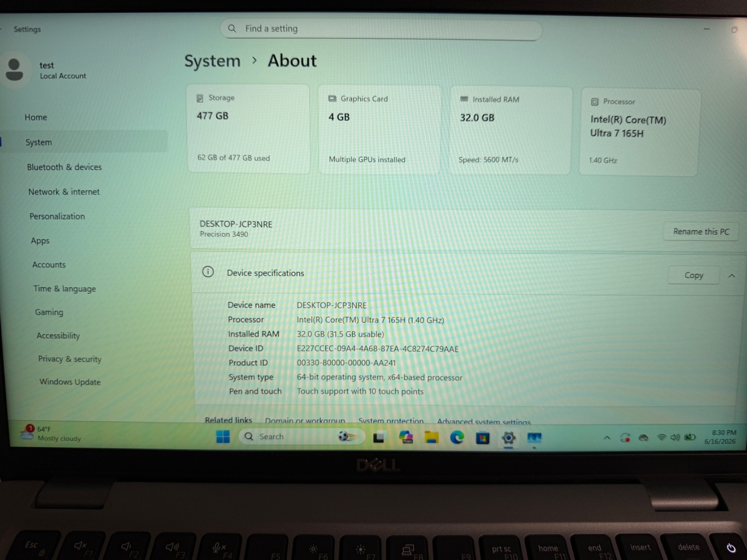This screenshot has width=747, height=560.
Task: Open File Explorer from the taskbar
Action: tap(431, 437)
